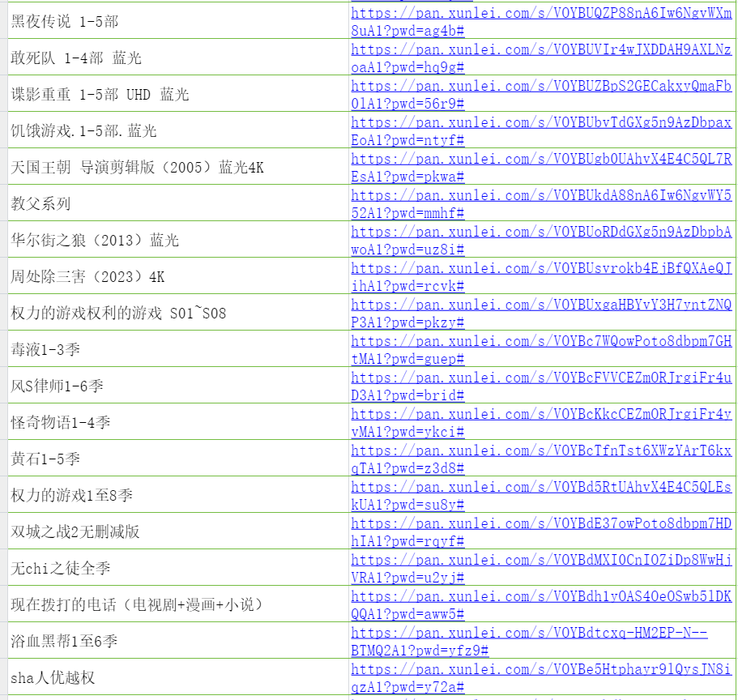Image resolution: width=738 pixels, height=700 pixels.
Task: Click the 双城之战2无删减版 share link
Action: (540, 524)
